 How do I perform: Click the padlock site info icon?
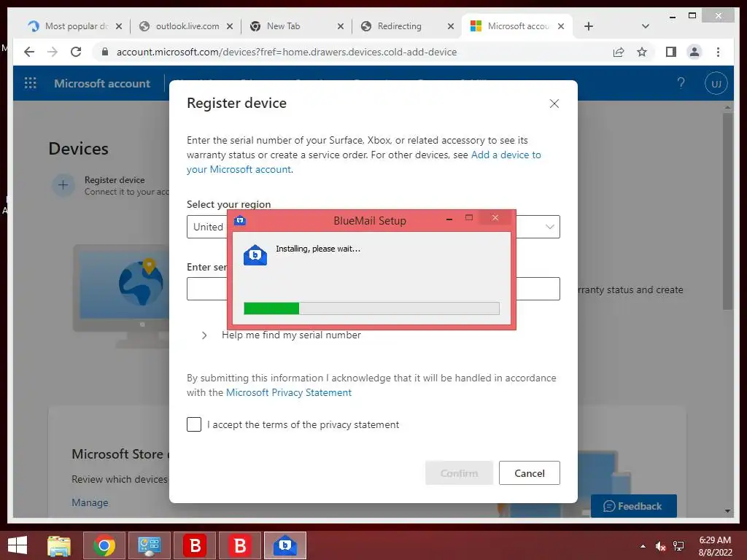pos(105,52)
